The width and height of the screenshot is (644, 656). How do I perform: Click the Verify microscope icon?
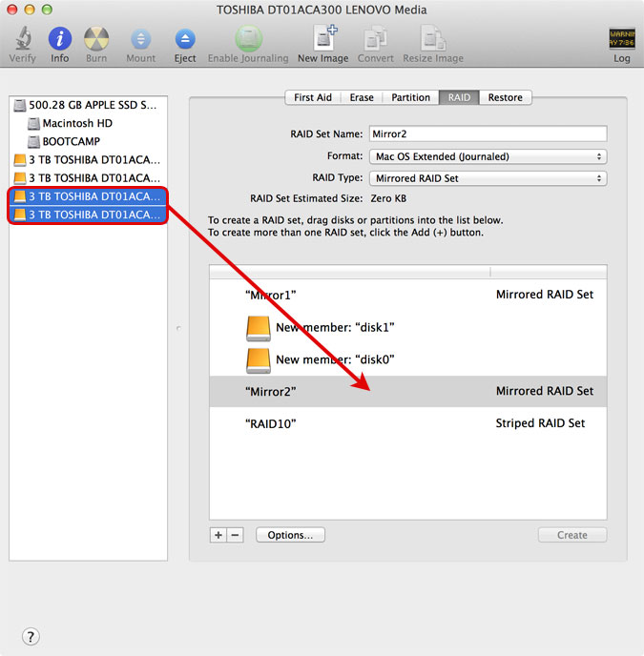coord(22,40)
